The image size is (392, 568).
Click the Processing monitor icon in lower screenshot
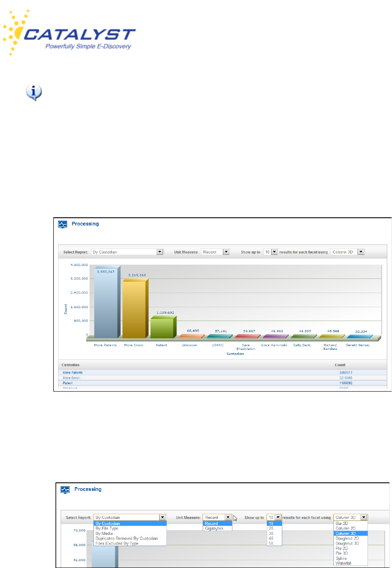65,490
